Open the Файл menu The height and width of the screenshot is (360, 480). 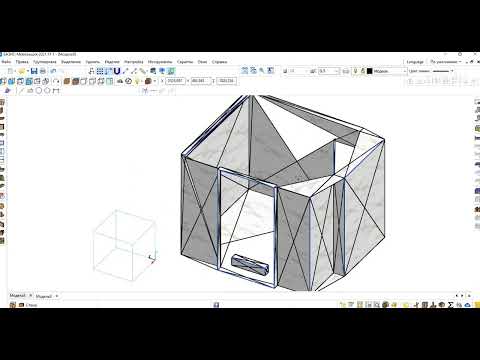click(x=6, y=62)
